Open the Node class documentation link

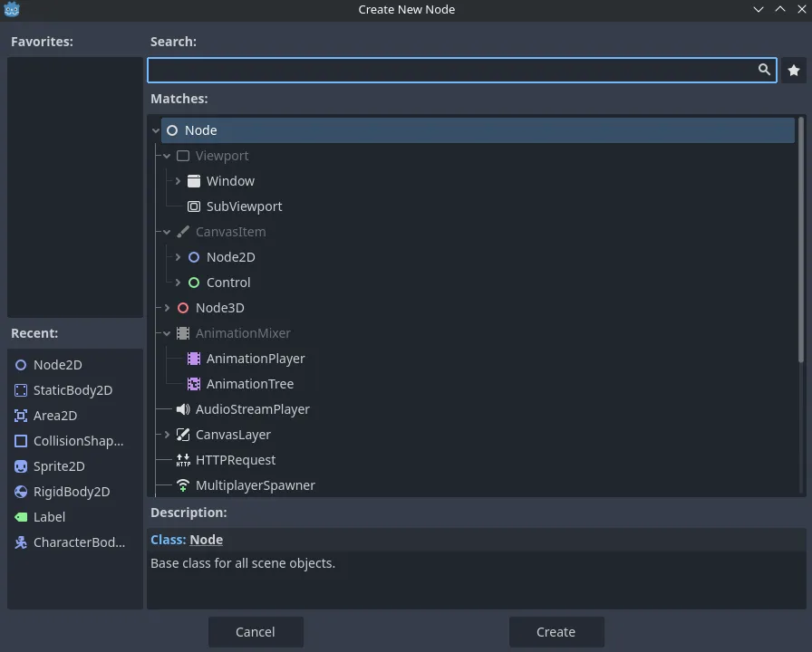tap(206, 539)
